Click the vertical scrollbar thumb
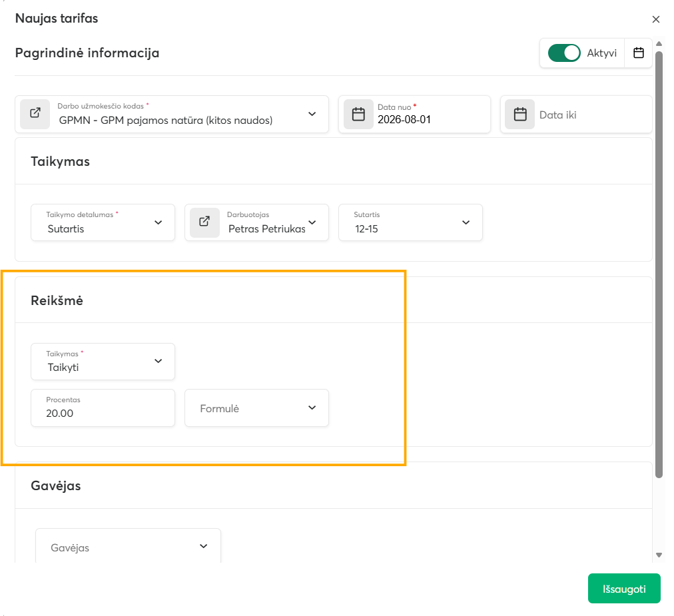The image size is (674, 616). (659, 264)
